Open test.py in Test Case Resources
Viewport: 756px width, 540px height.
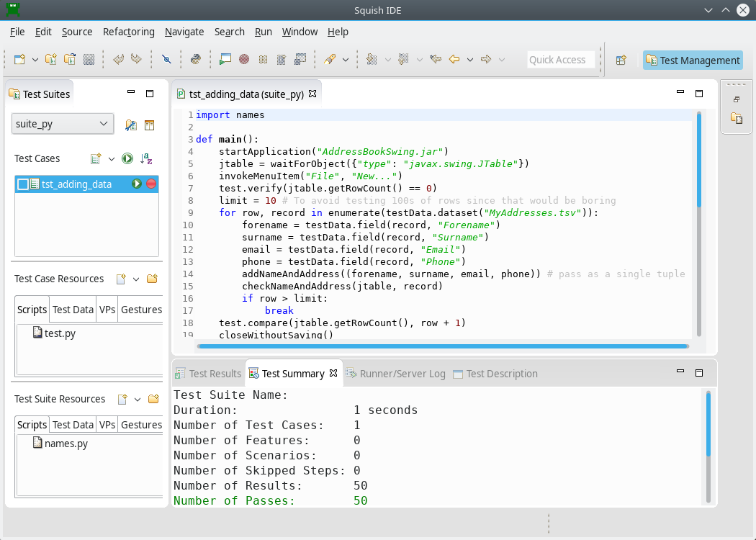point(59,333)
